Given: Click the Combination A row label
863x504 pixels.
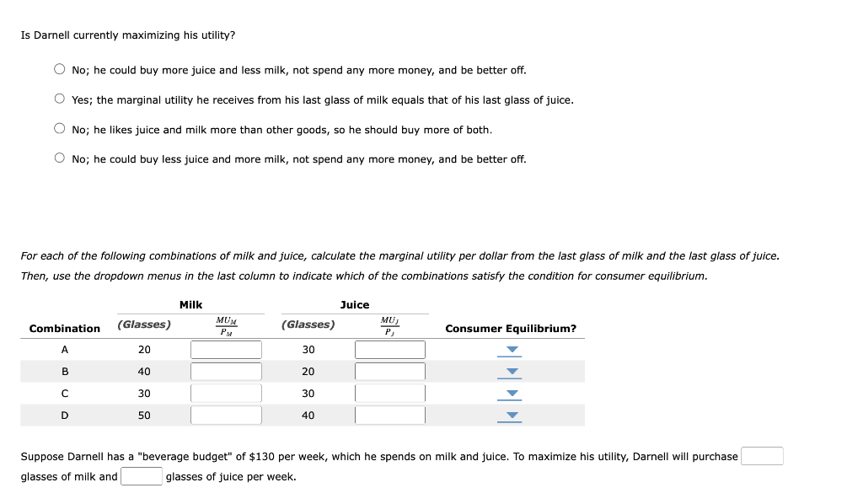Looking at the screenshot, I should 65,349.
